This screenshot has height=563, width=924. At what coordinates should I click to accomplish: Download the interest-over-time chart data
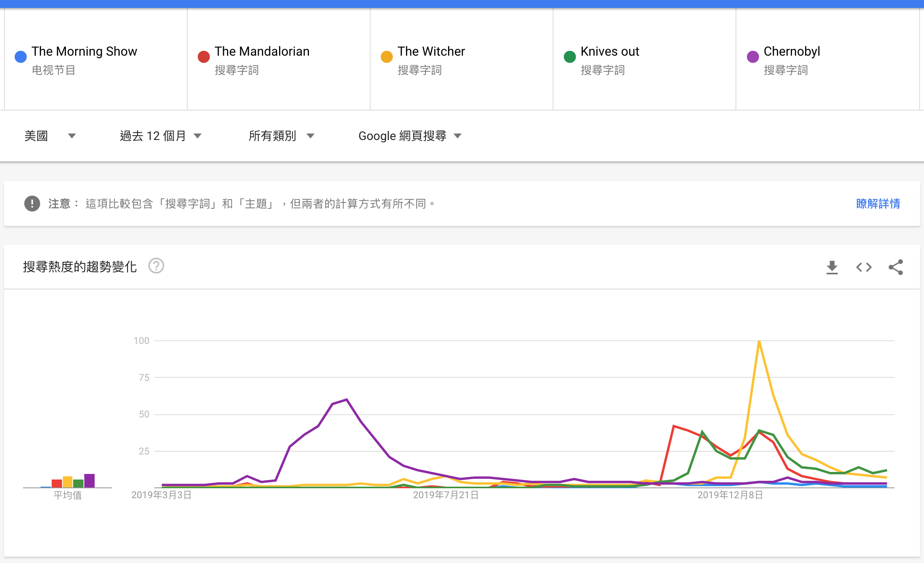click(832, 267)
